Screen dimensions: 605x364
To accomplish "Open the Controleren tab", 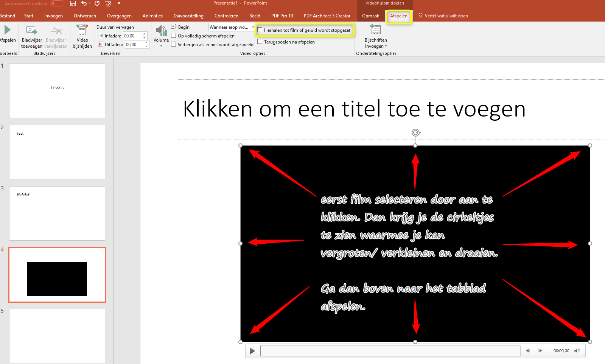I will click(226, 16).
